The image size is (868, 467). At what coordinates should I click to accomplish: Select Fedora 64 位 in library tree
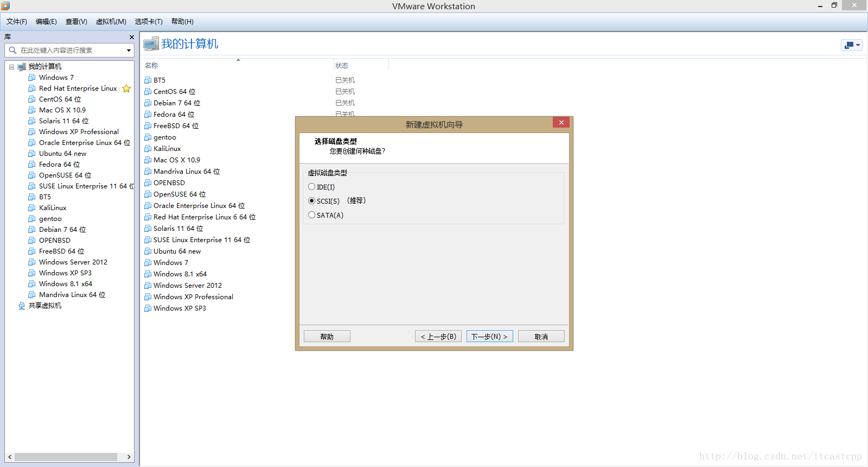60,165
